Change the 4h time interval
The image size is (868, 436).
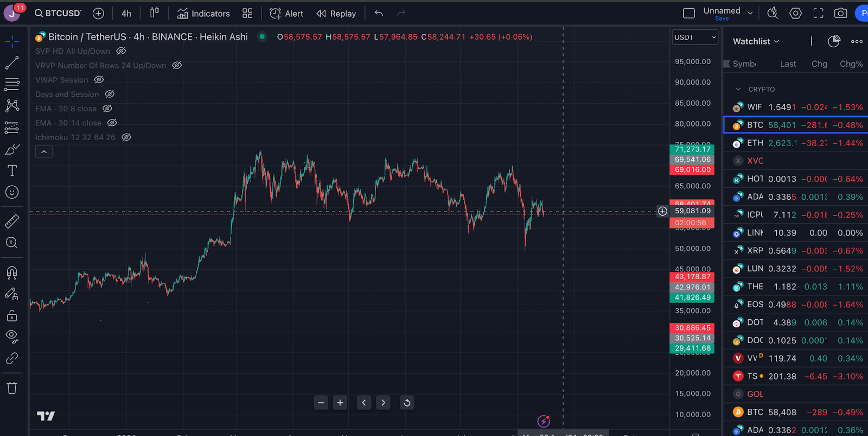point(126,13)
